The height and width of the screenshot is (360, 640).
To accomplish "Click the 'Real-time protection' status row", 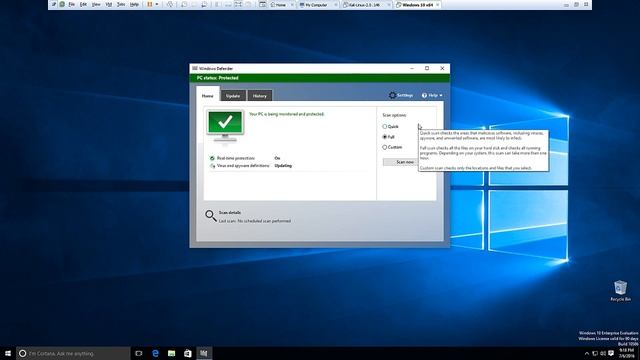I will [x=250, y=158].
